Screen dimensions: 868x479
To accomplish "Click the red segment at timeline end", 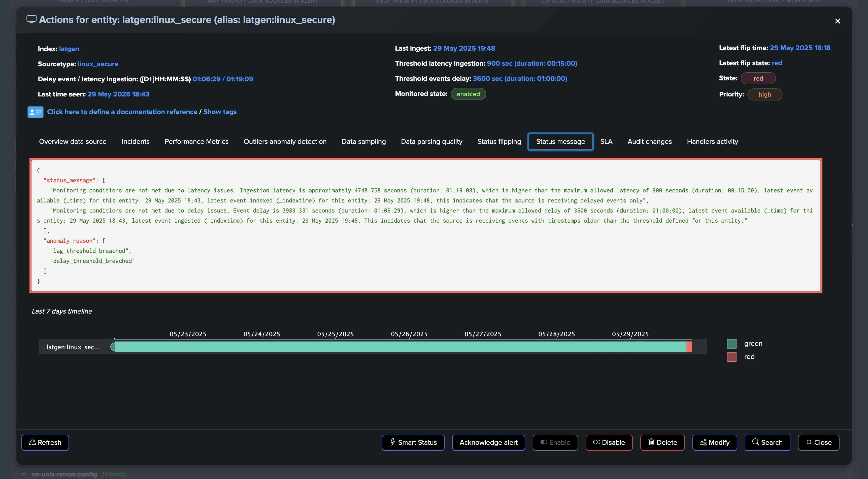I will 689,347.
